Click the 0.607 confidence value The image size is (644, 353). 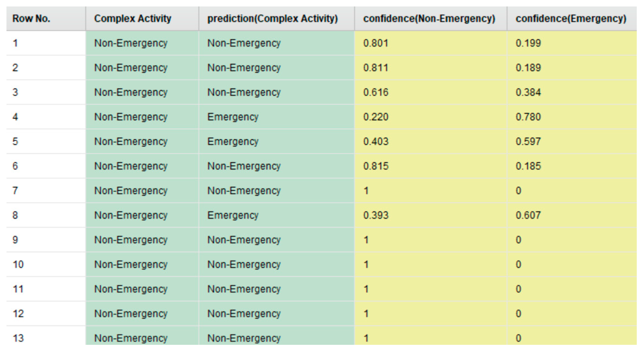click(528, 215)
